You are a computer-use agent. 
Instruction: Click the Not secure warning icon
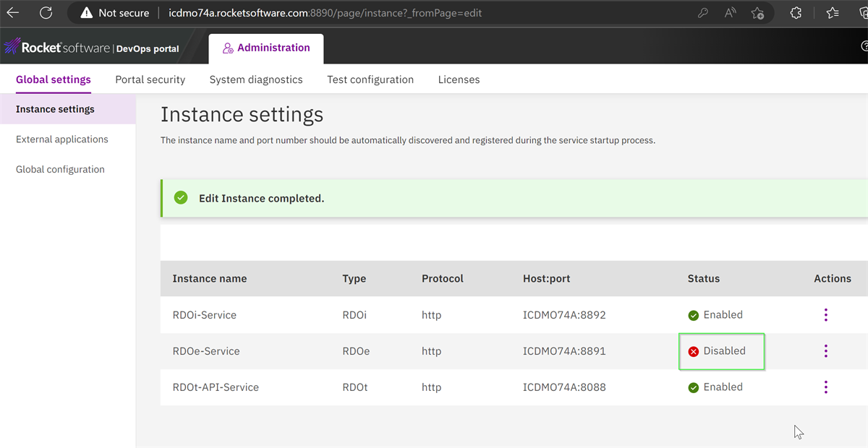(87, 12)
